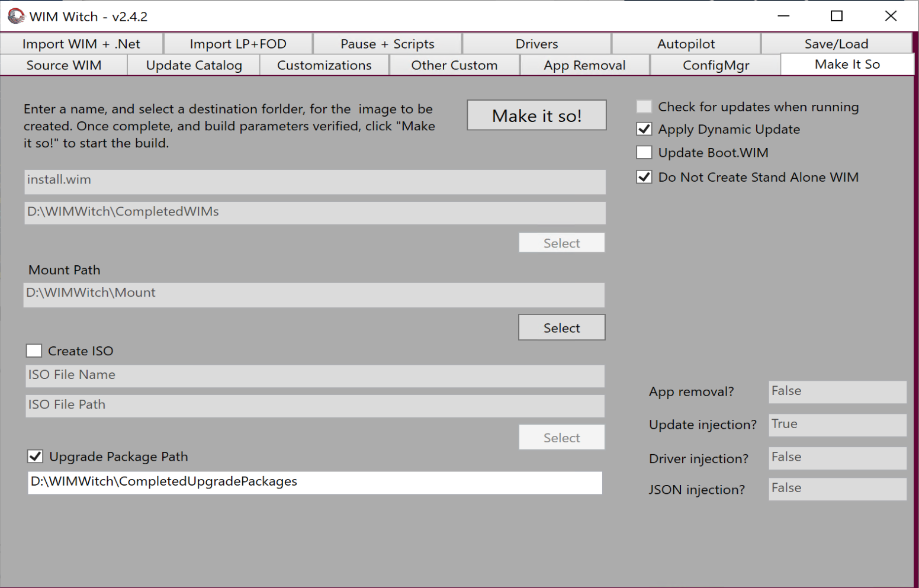
Task: Open the Drivers tab
Action: coord(536,44)
